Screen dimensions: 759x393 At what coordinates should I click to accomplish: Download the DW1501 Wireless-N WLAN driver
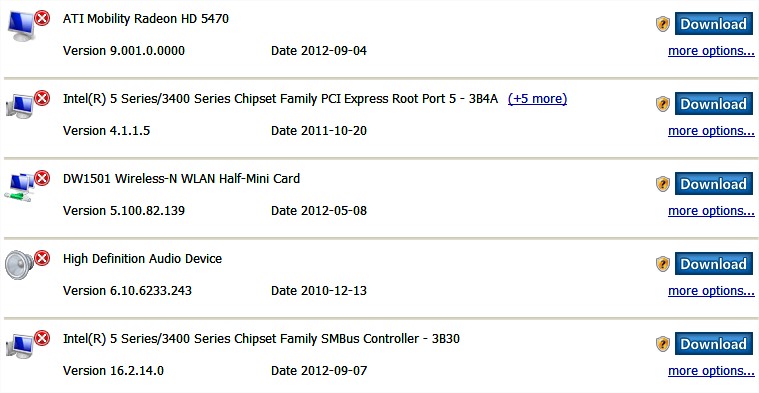click(713, 184)
